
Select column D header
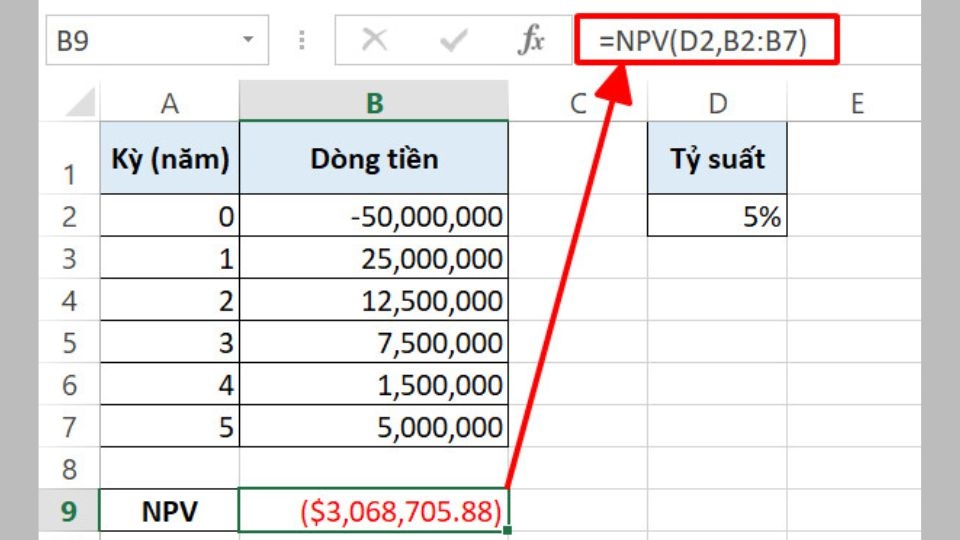coord(717,102)
